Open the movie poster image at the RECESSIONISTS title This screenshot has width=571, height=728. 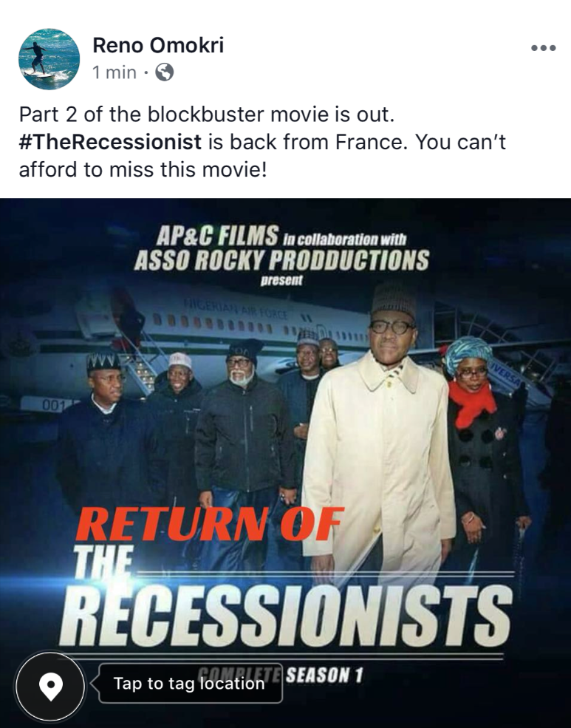click(x=286, y=615)
